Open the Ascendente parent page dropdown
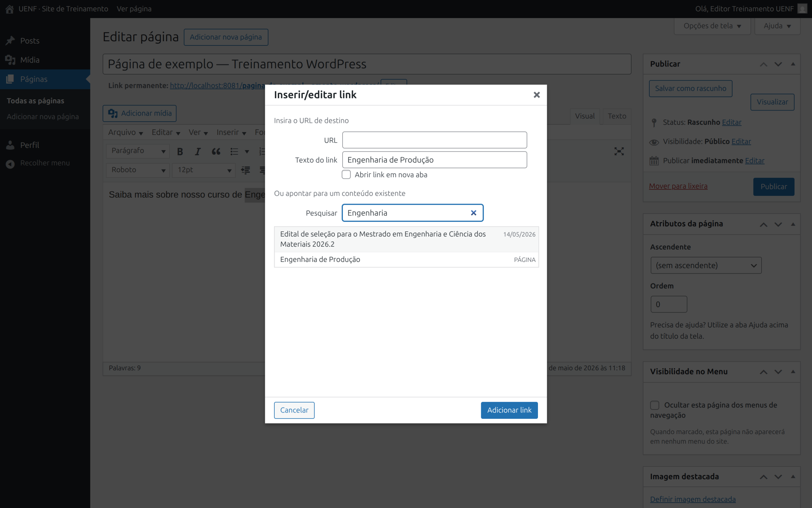812x508 pixels. [x=706, y=265]
